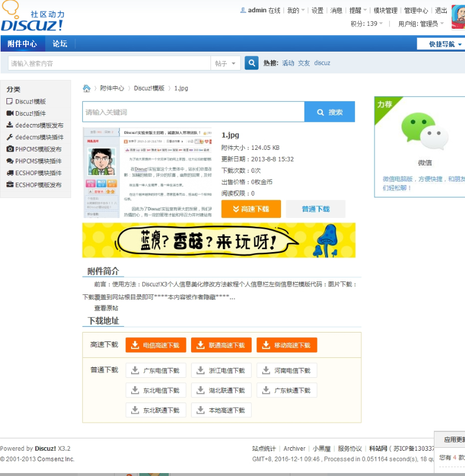This screenshot has height=476, width=465.
Task: Click the Discuz! logo
Action: (32, 16)
